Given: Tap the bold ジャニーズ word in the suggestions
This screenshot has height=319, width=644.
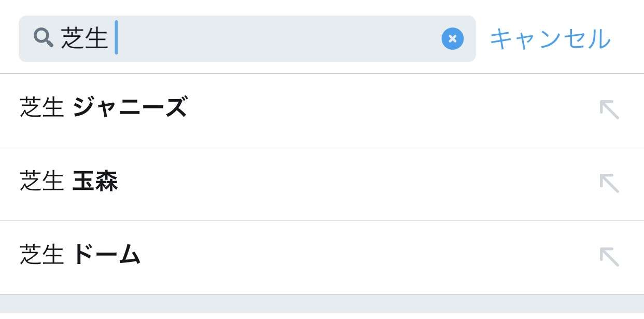Looking at the screenshot, I should (130, 108).
